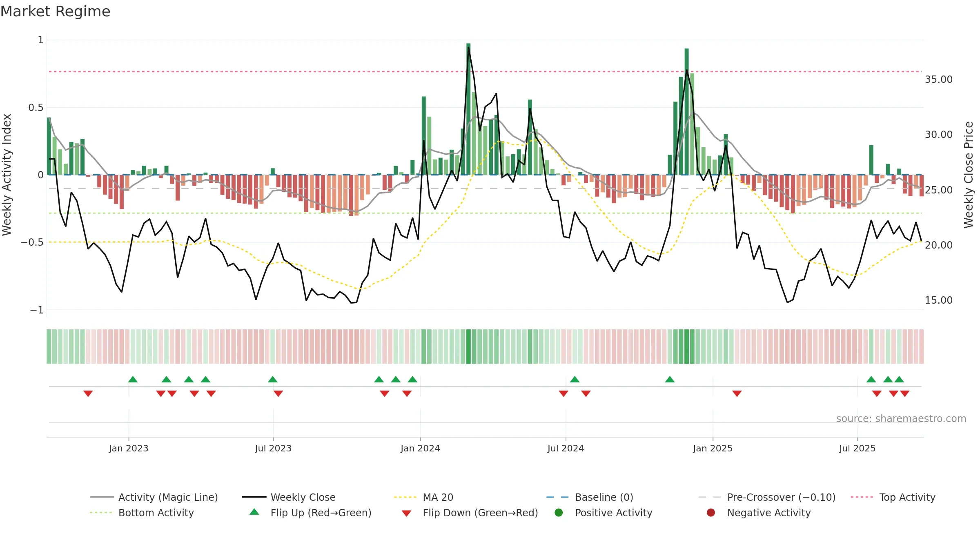Click the source: sharemaestro.com text
The height and width of the screenshot is (551, 980).
[901, 418]
